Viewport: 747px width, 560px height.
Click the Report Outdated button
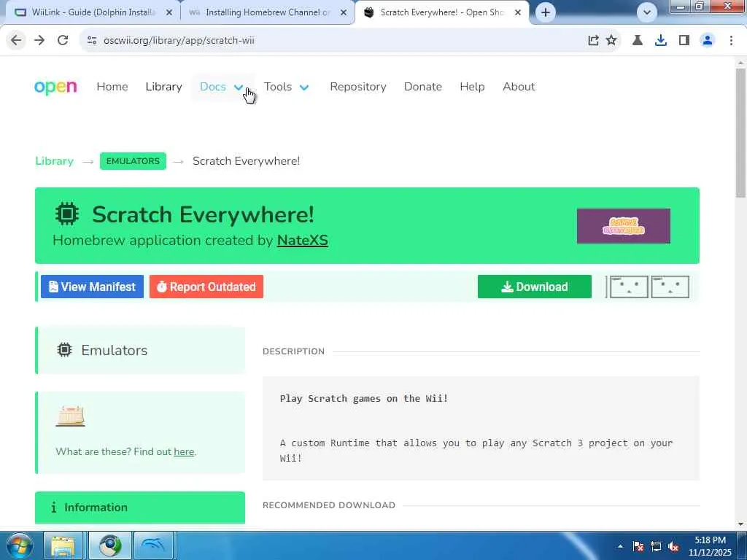206,287
